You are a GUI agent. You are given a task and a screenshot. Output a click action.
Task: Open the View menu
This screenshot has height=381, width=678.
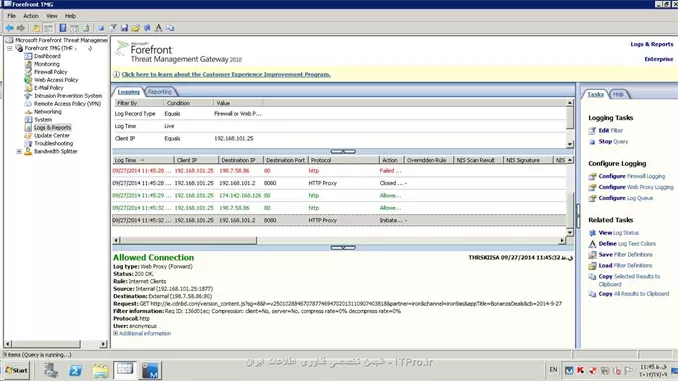[x=52, y=16]
